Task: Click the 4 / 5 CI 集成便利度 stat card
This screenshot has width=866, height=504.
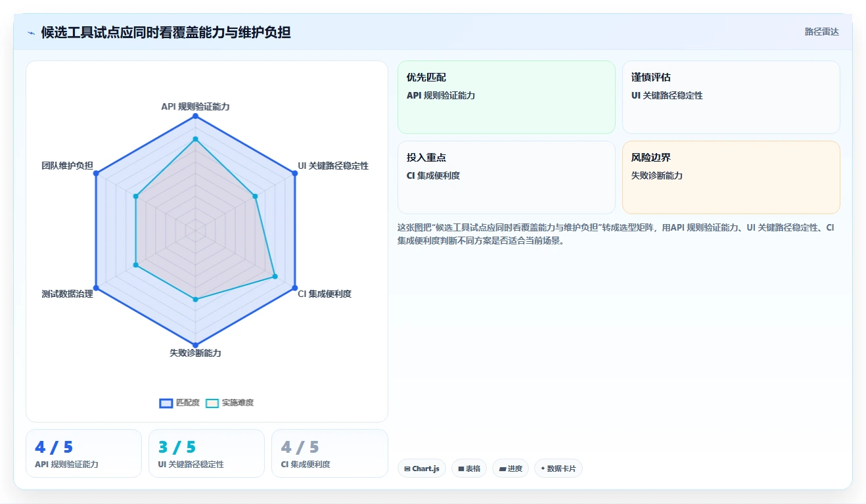Action: coord(330,453)
